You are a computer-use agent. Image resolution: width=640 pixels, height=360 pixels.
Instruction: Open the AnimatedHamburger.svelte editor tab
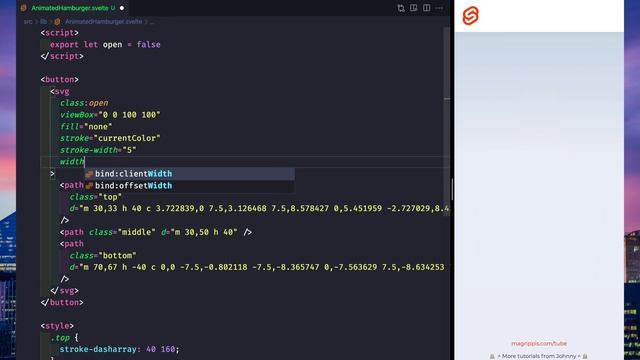(x=73, y=8)
